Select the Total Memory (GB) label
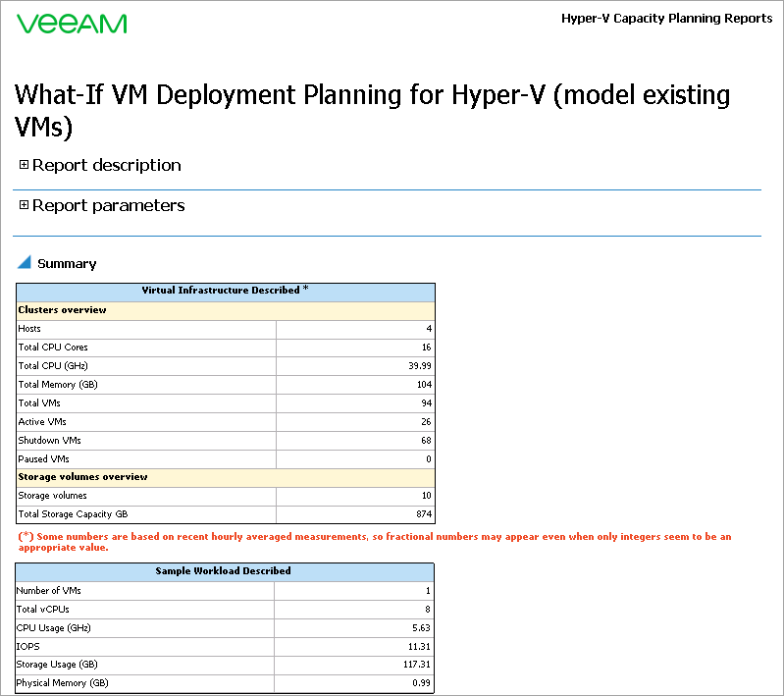The height and width of the screenshot is (696, 784). (58, 384)
